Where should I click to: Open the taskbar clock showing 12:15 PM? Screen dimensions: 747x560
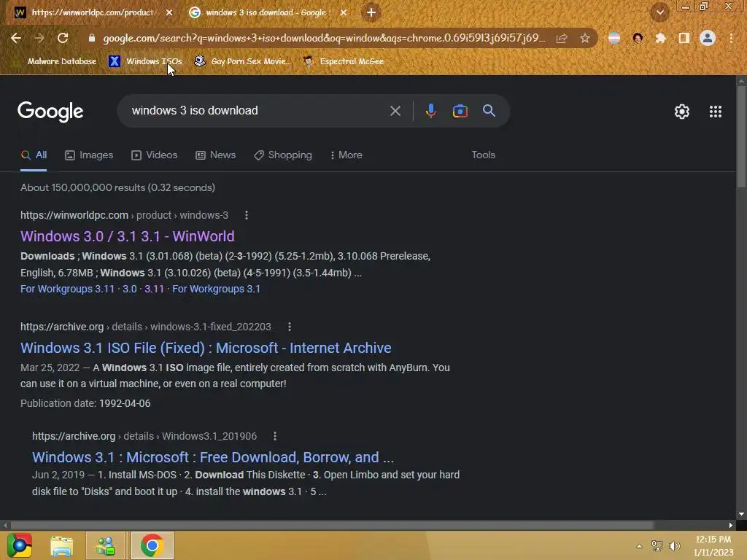click(713, 545)
